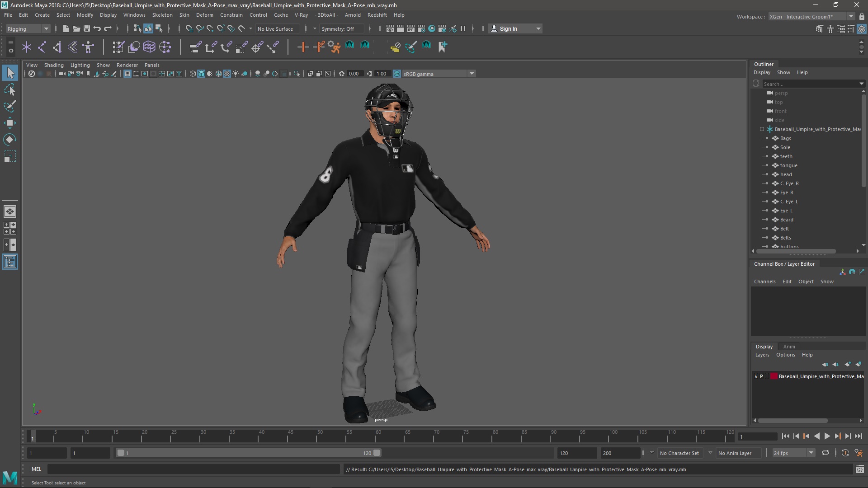Click the four-view layout icon

[x=10, y=228]
